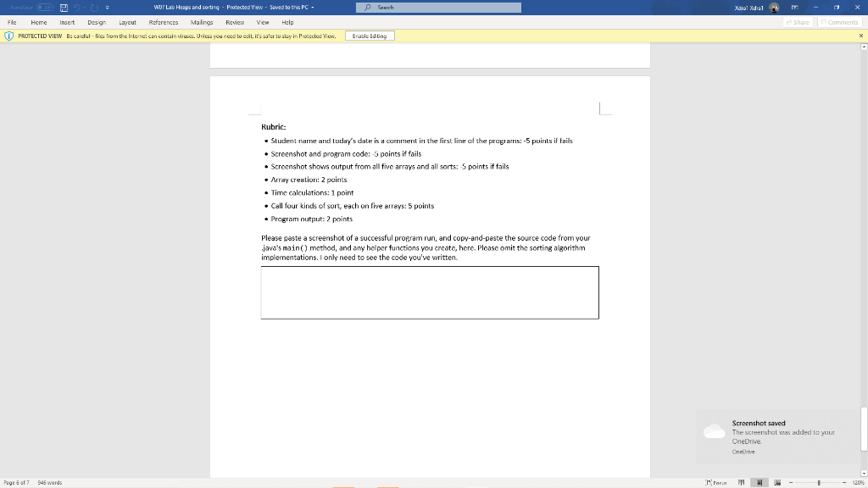
Task: Select Print Layout view icon
Action: pos(759,482)
